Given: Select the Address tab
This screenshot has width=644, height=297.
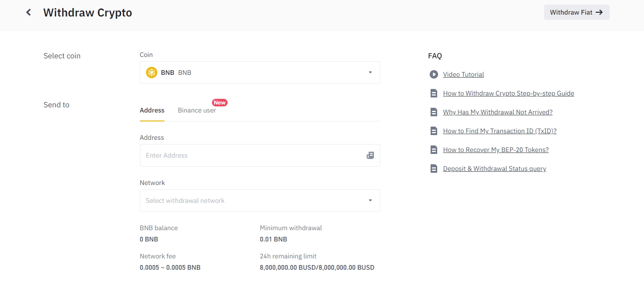Looking at the screenshot, I should click(152, 110).
